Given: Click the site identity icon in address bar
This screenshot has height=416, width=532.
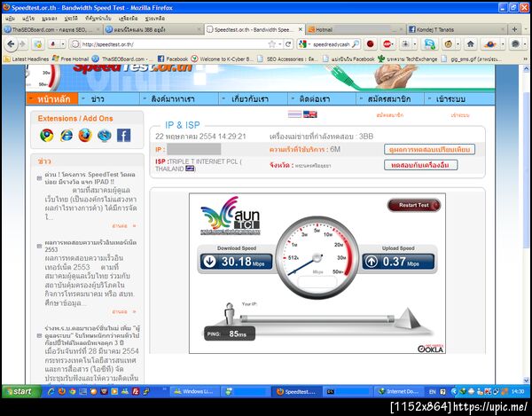Looking at the screenshot, I should [75, 44].
